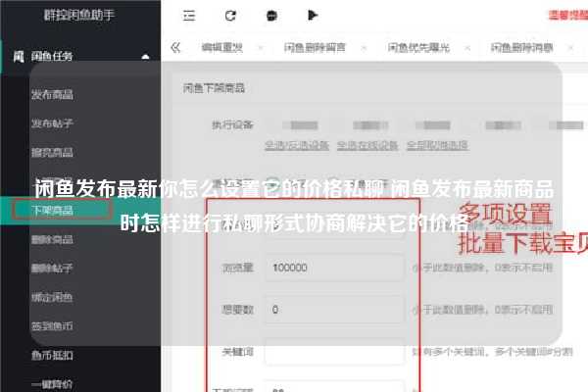Select 删除商品 in sidebar

coord(52,239)
